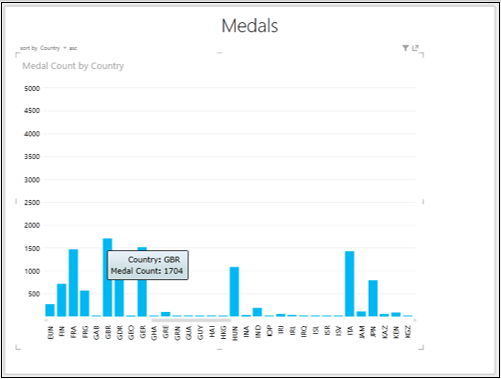Click the top-left corner resize handle
Screen dimensions: 501x379
[x=18, y=55]
